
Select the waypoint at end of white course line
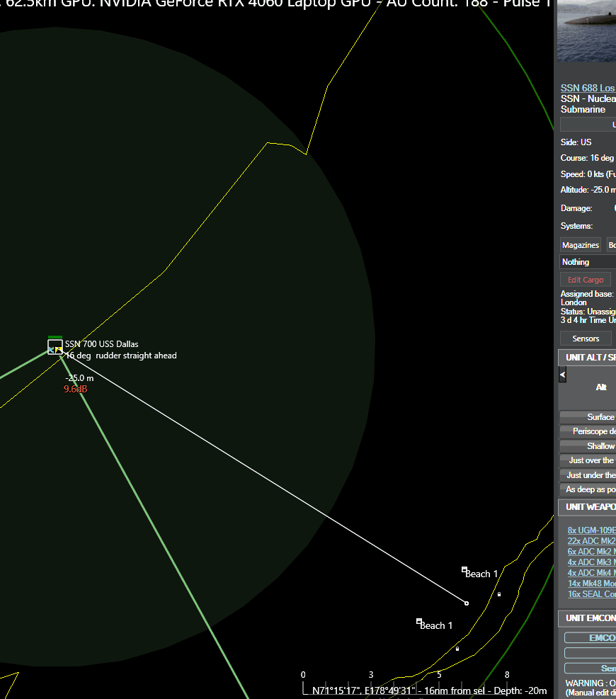pyautogui.click(x=467, y=603)
